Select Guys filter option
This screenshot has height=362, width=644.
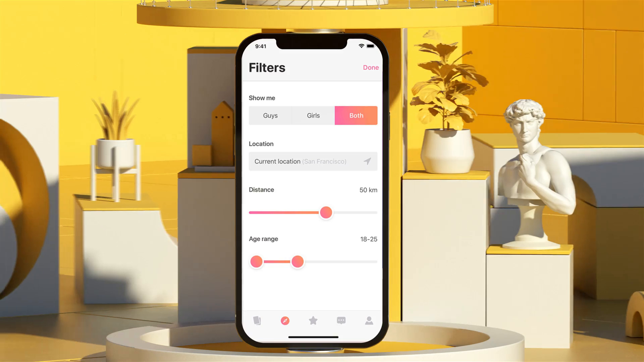270,115
